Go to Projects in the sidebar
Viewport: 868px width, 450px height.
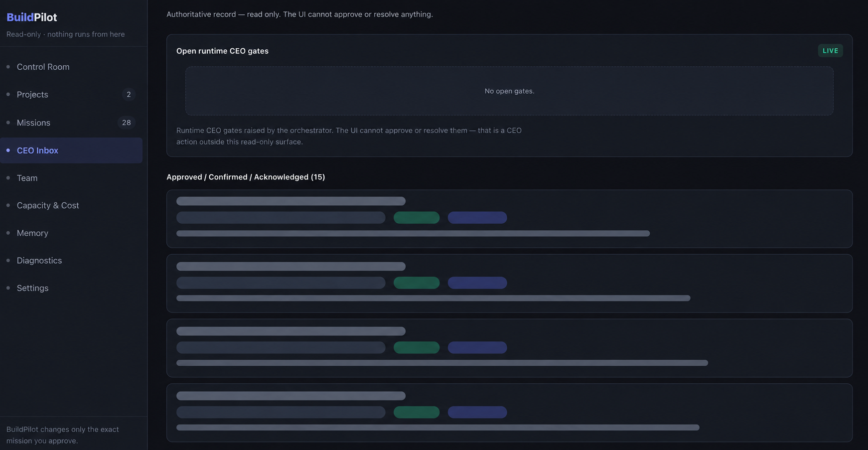click(71, 95)
